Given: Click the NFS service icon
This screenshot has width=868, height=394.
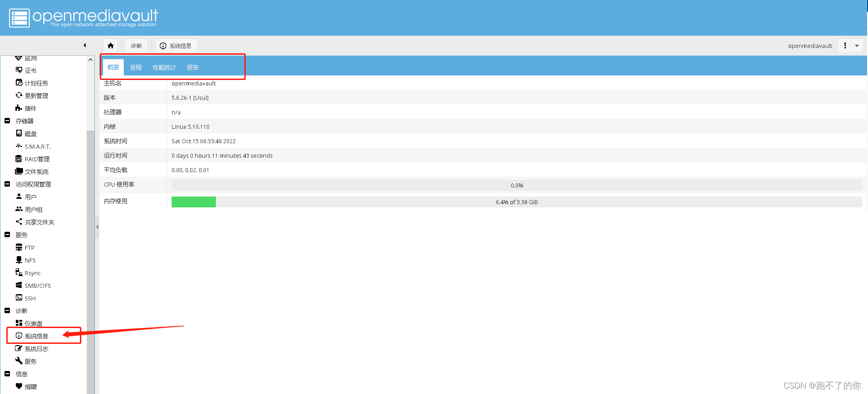Looking at the screenshot, I should 19,260.
